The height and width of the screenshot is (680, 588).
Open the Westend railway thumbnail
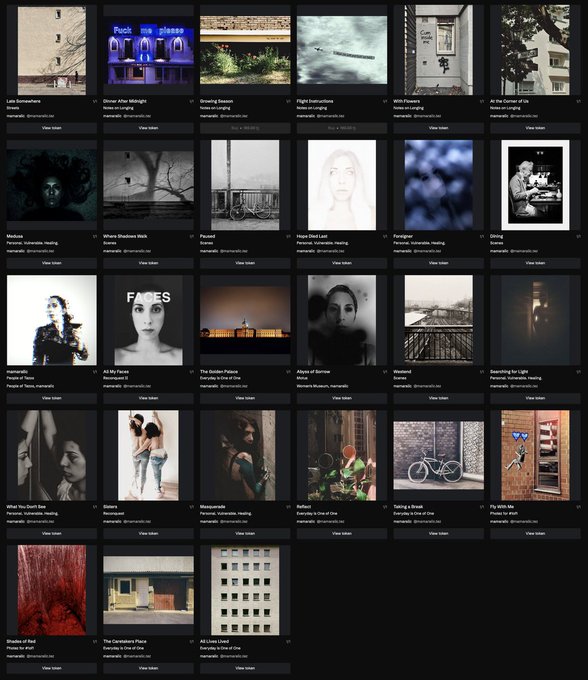point(438,320)
